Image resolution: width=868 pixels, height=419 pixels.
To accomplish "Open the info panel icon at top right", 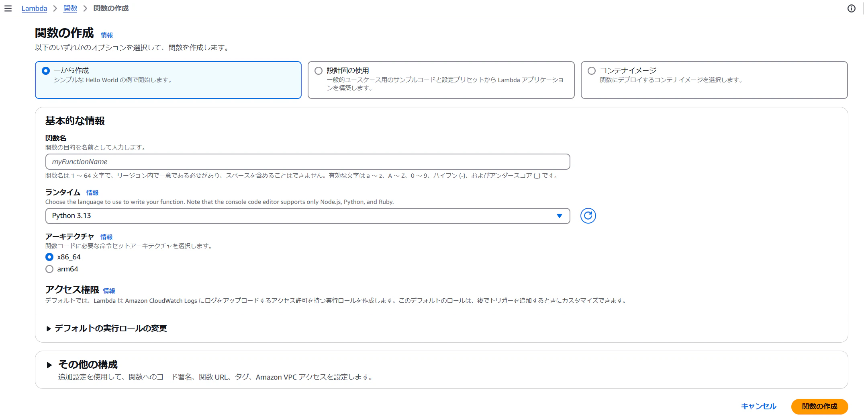I will point(851,8).
